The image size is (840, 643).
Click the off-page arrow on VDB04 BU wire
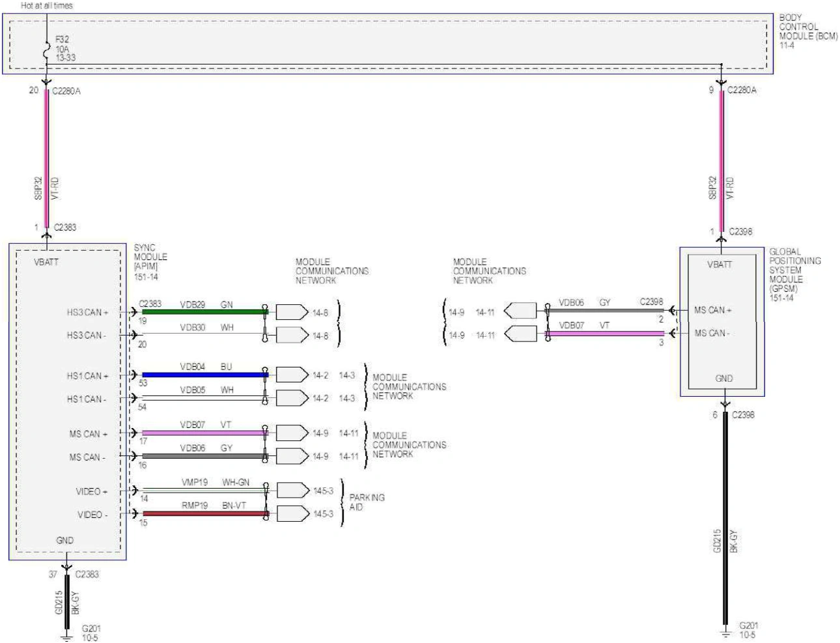point(292,375)
